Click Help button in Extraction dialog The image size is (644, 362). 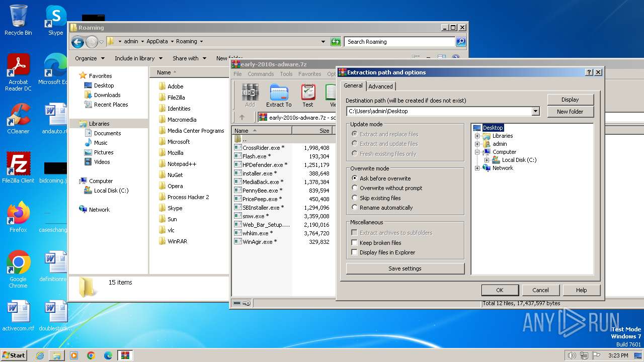582,290
